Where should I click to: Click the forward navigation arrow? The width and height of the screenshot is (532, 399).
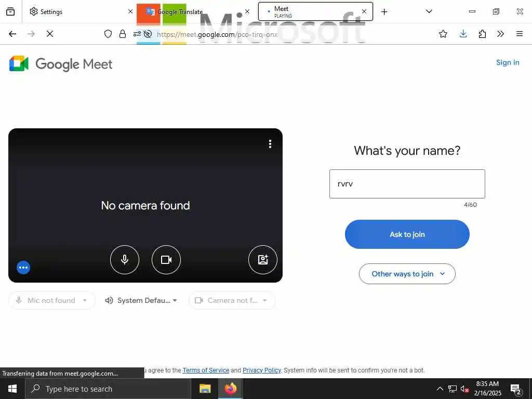click(31, 34)
